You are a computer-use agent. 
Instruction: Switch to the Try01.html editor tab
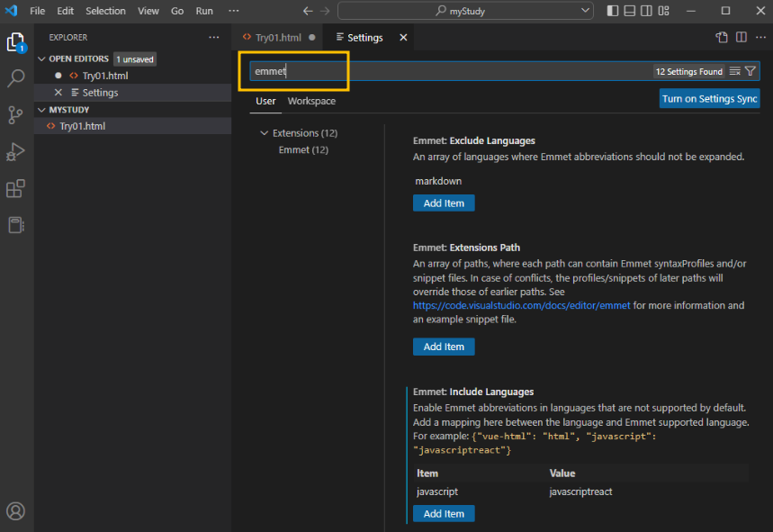tap(277, 38)
